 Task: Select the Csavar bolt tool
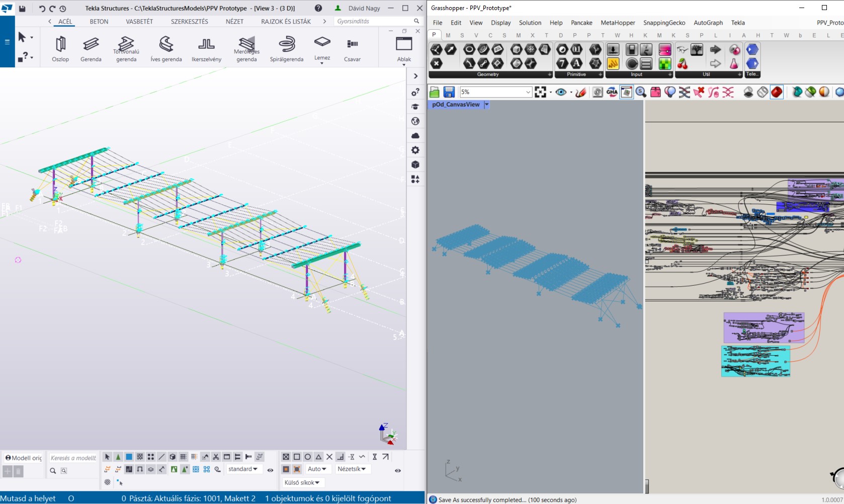click(352, 49)
